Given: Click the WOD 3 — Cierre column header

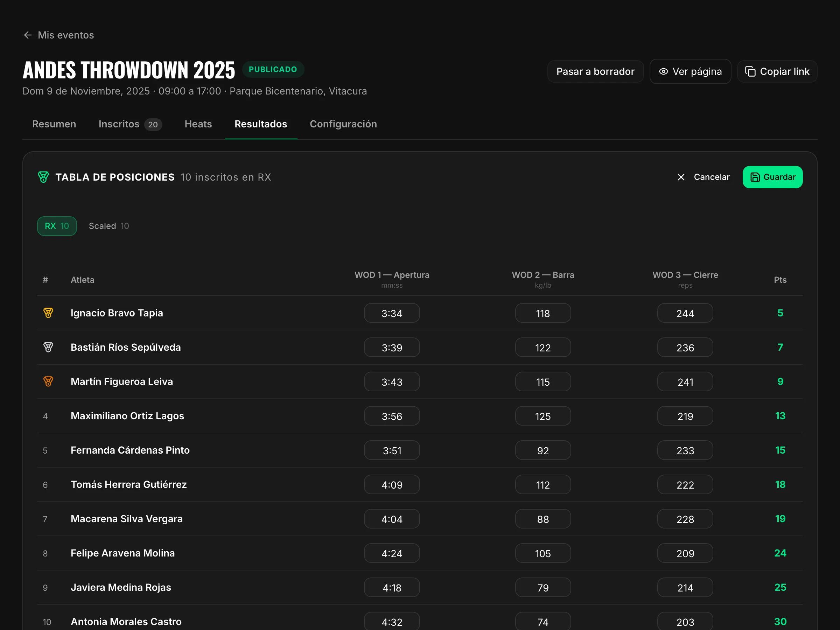Looking at the screenshot, I should click(x=685, y=280).
